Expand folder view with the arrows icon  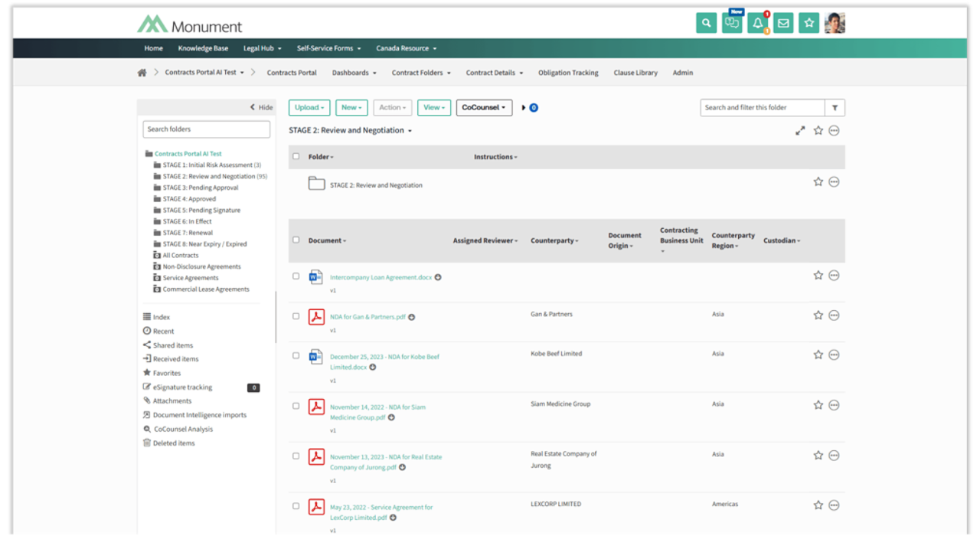point(800,131)
